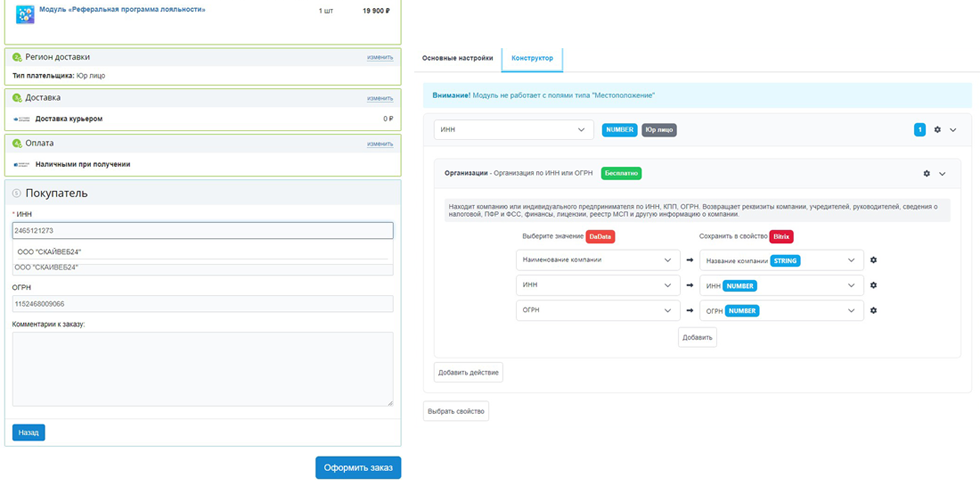Click gear icon beside Название компании mapping
Viewport: 980px width, 486px height.
(x=873, y=260)
